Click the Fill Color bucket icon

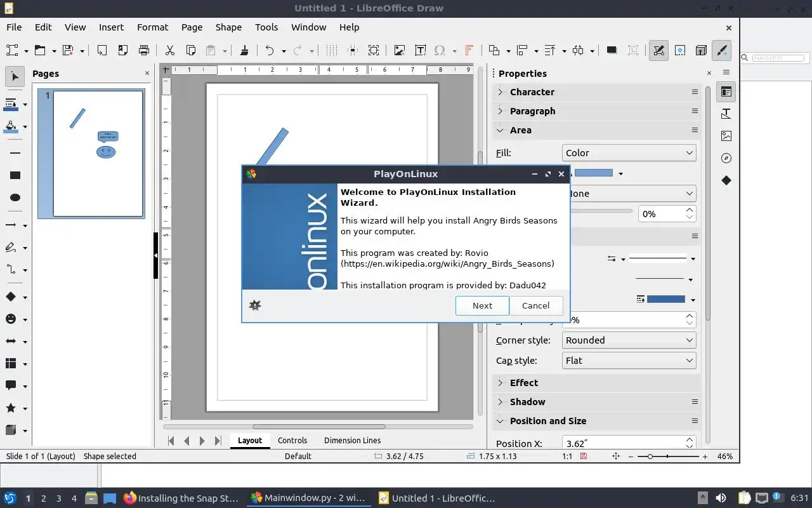click(11, 126)
